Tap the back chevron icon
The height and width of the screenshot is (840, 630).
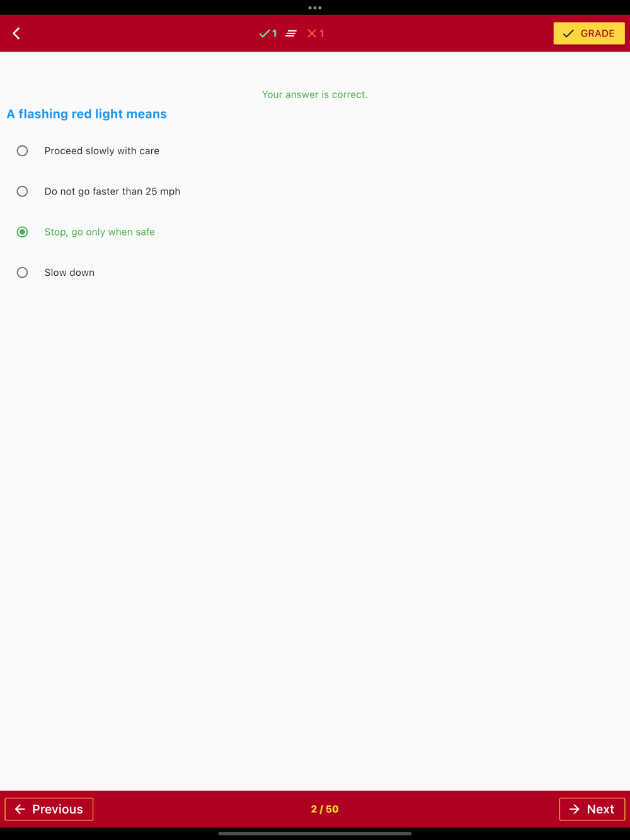(16, 33)
